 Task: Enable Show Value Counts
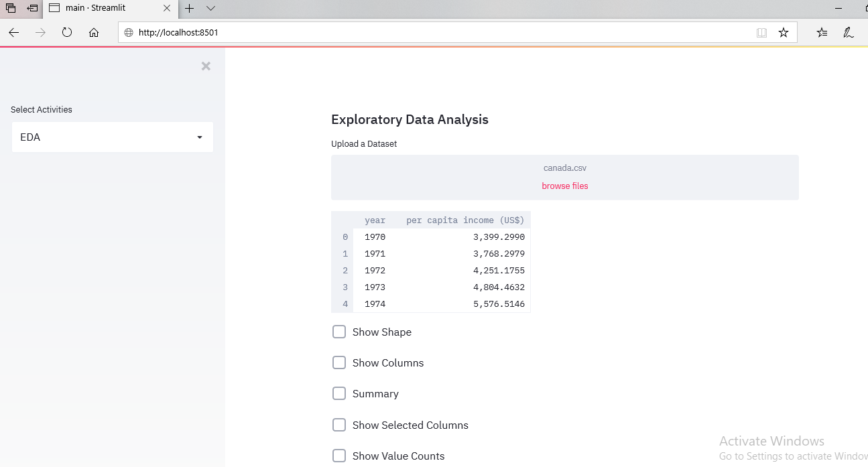tap(339, 456)
